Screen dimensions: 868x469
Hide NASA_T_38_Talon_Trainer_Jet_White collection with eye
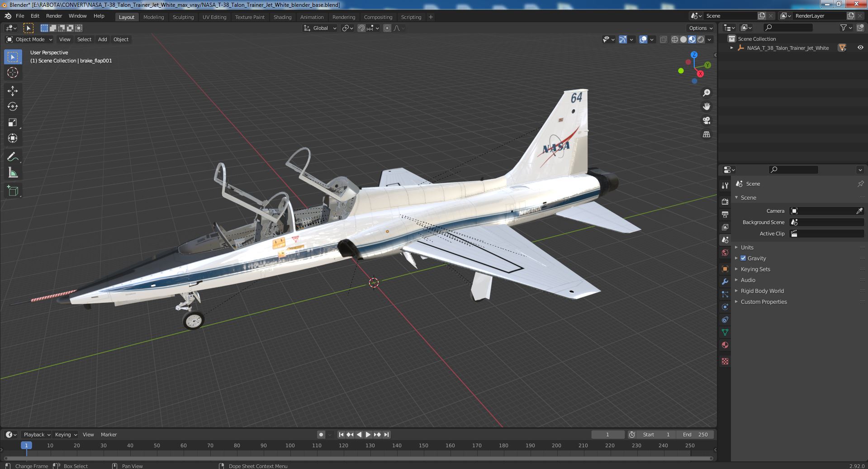[x=860, y=48]
